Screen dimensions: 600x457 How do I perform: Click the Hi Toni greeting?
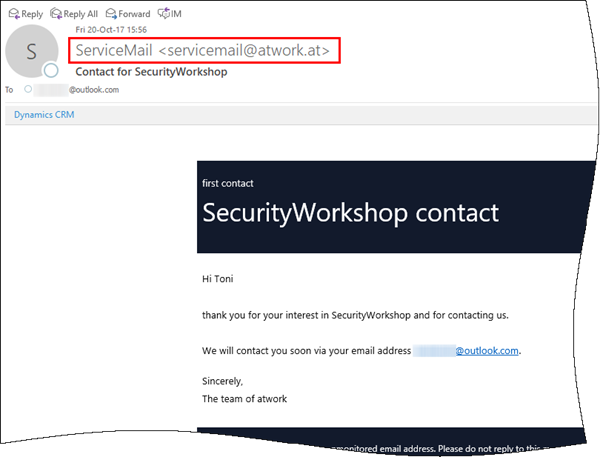218,279
